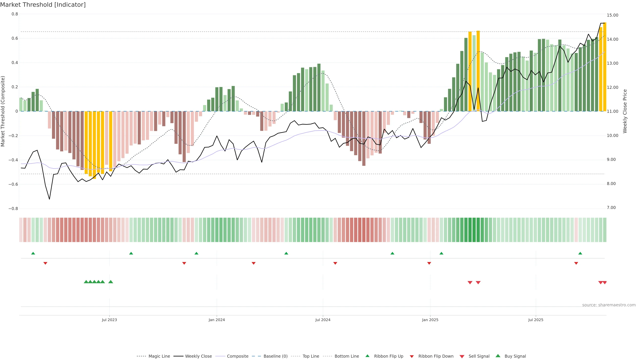Click the Sell Signal legend triangle icon
The width and height of the screenshot is (644, 362).
[462, 356]
